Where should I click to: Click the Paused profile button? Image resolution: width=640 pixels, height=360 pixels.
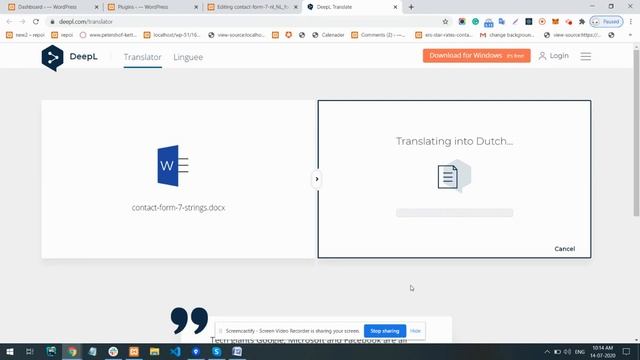pyautogui.click(x=607, y=22)
